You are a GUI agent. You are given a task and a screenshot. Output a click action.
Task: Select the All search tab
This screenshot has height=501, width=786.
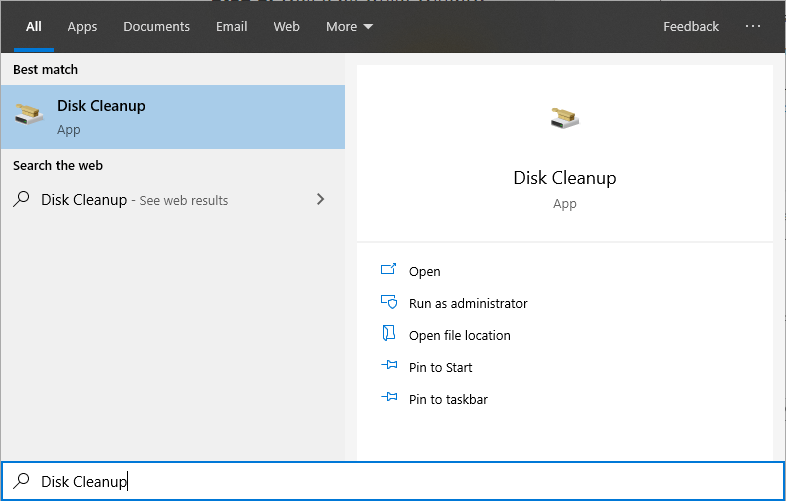pyautogui.click(x=34, y=27)
